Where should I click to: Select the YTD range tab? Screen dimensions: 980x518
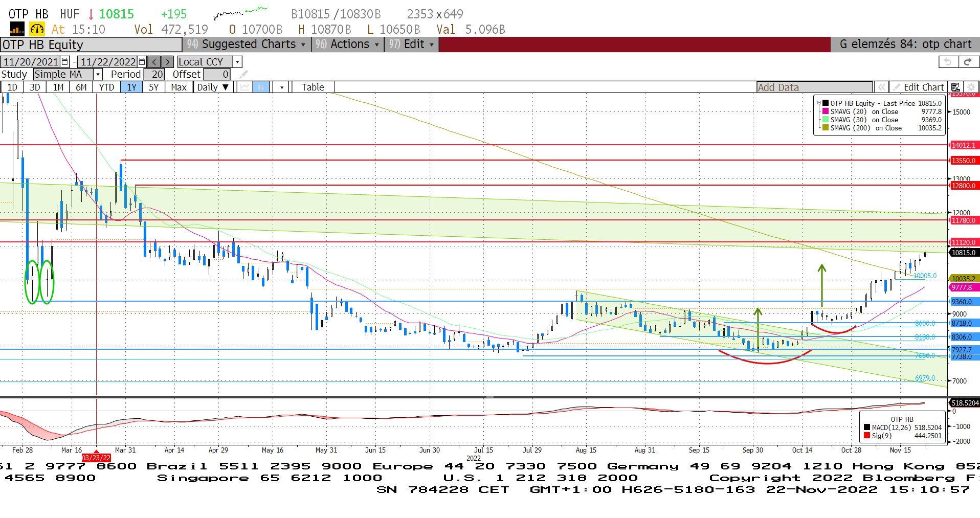(x=106, y=87)
